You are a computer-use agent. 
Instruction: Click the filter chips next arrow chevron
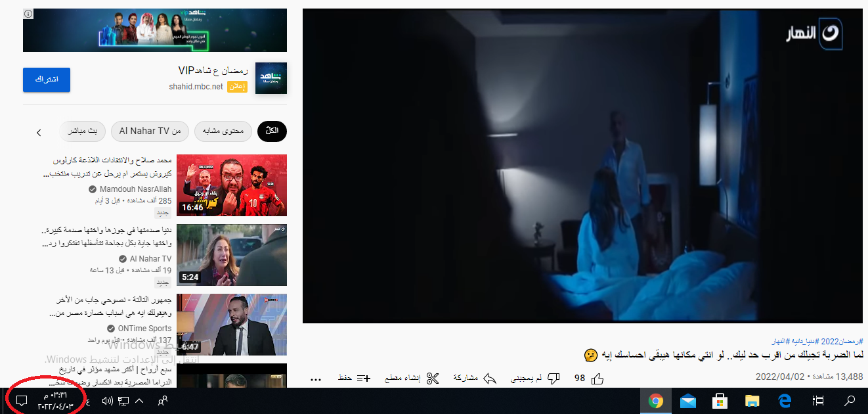[39, 132]
